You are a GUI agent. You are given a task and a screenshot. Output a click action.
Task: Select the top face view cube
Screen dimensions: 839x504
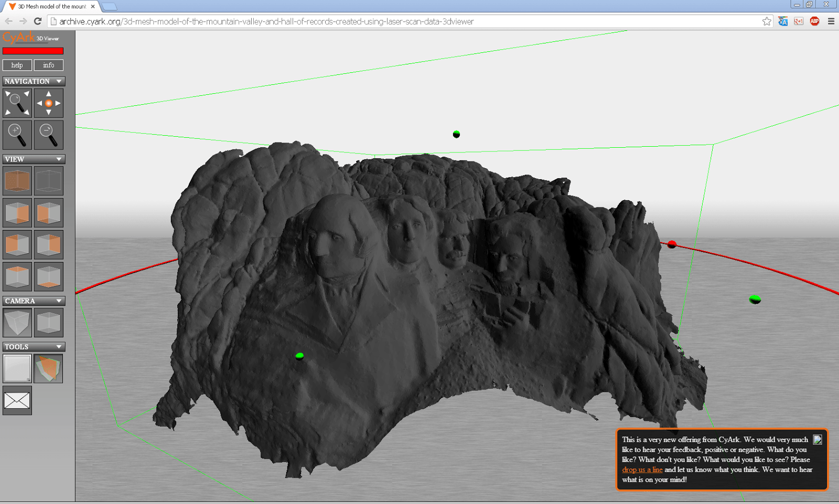click(17, 276)
